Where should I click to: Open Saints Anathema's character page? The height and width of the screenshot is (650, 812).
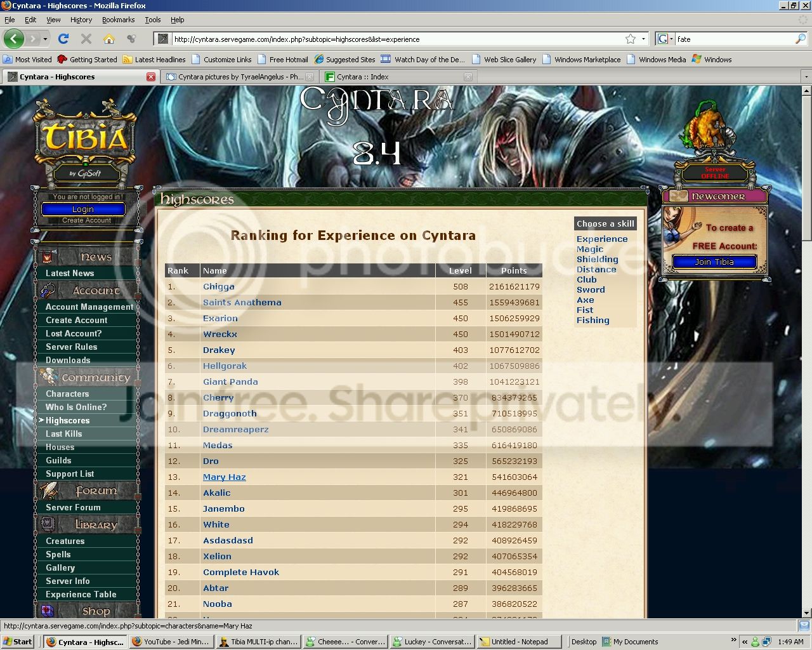[x=242, y=303]
